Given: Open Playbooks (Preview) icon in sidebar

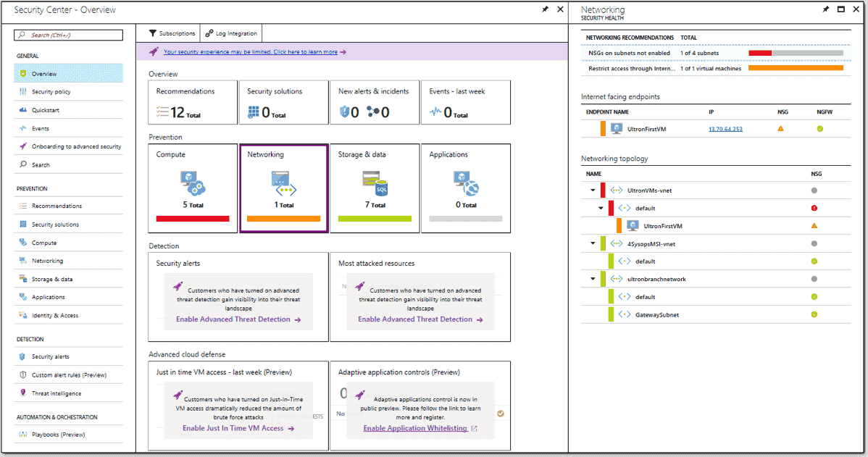Looking at the screenshot, I should [22, 435].
